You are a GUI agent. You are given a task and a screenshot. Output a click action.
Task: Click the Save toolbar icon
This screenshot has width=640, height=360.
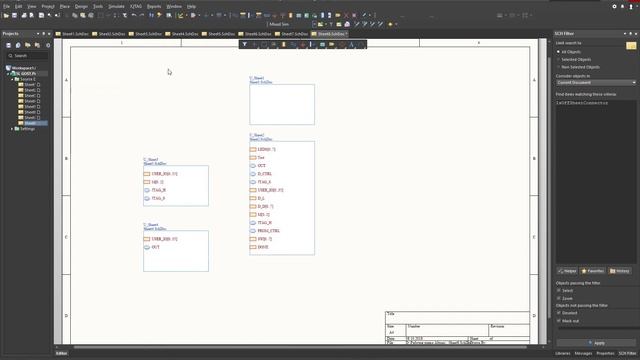tap(14, 16)
